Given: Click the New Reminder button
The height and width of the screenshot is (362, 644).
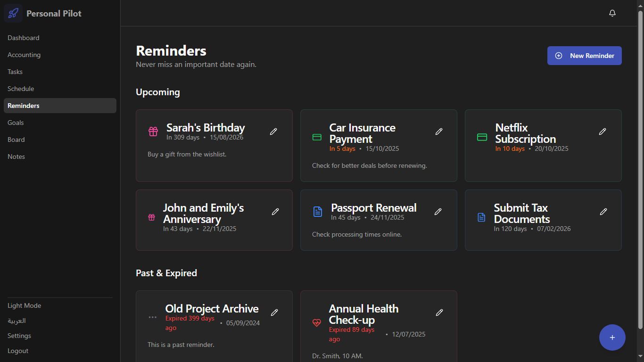Looking at the screenshot, I should click(584, 56).
